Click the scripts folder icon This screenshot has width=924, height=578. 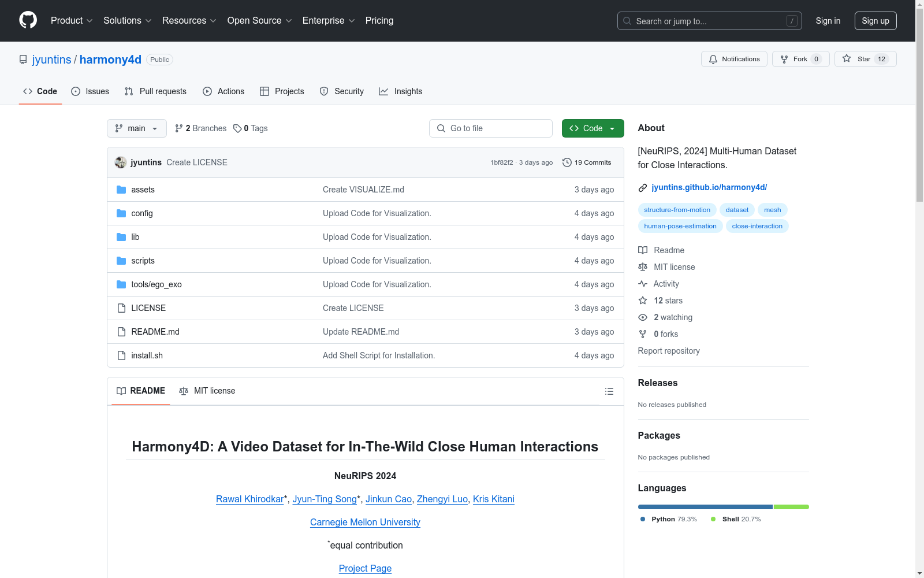pyautogui.click(x=121, y=261)
